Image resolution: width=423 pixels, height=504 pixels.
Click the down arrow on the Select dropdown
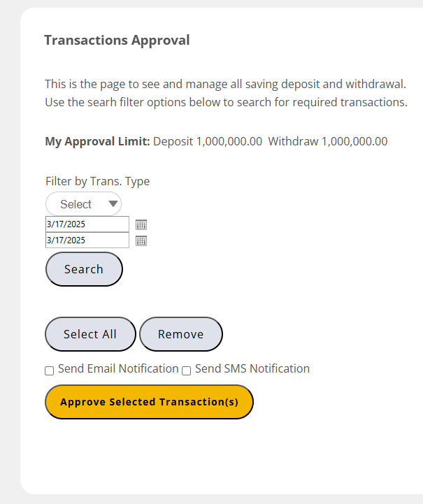point(113,204)
